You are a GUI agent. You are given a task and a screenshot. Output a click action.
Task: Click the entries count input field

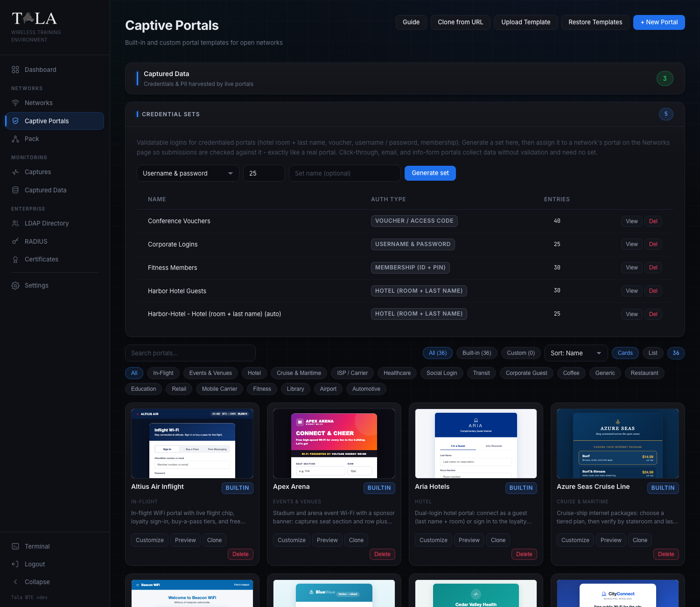click(x=264, y=173)
